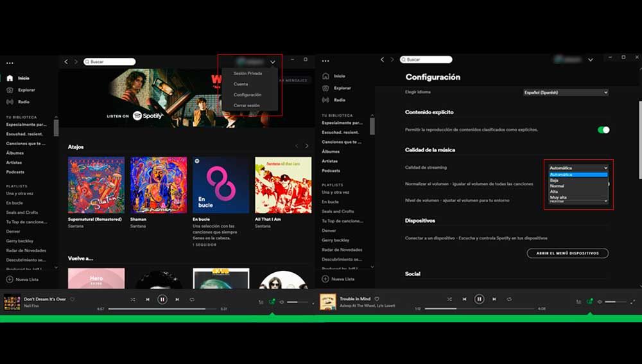The height and width of the screenshot is (364, 642).
Task: Click Explorar icon in left window sidebar
Action: click(10, 90)
